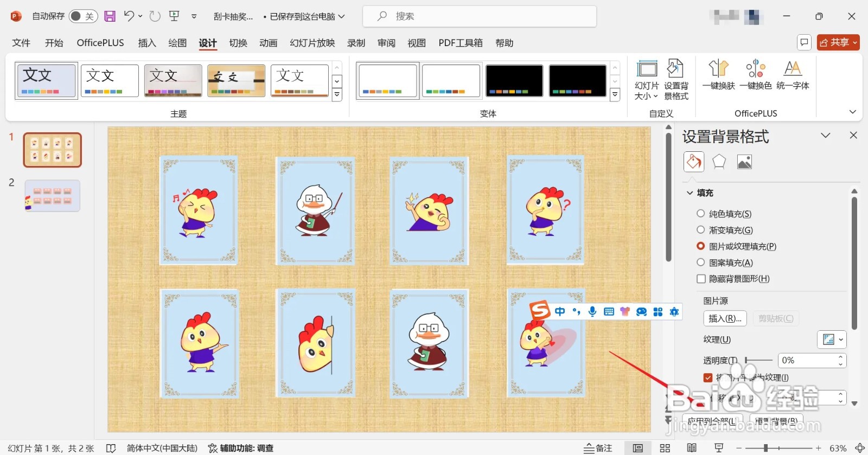Open the spell check book icon

click(111, 448)
